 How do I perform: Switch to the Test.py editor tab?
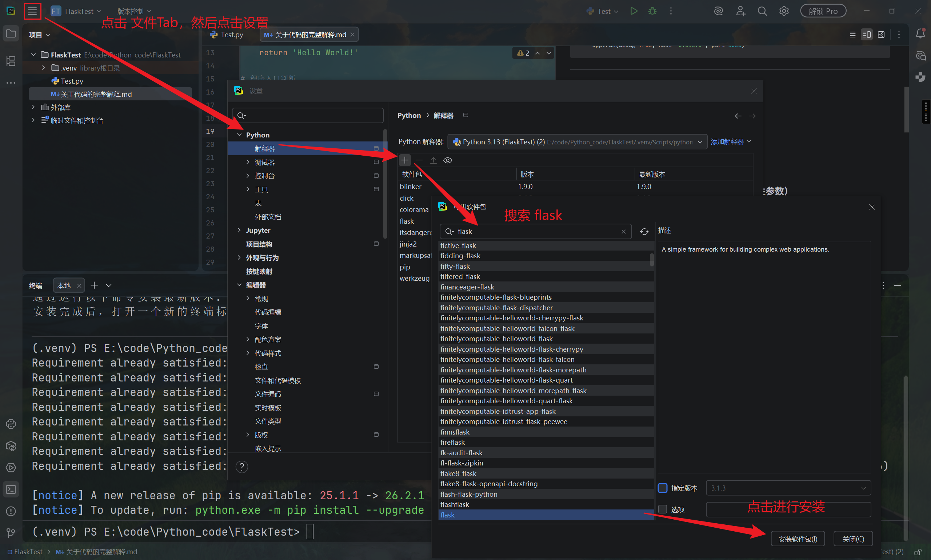tap(227, 35)
